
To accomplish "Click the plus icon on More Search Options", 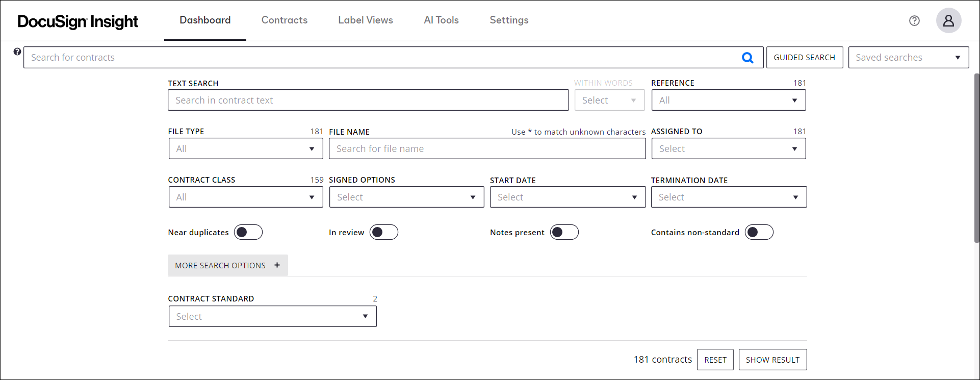I will [x=277, y=265].
